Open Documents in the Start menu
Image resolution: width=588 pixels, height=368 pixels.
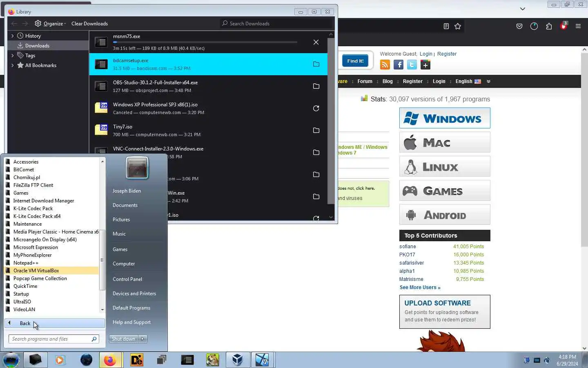pyautogui.click(x=125, y=205)
